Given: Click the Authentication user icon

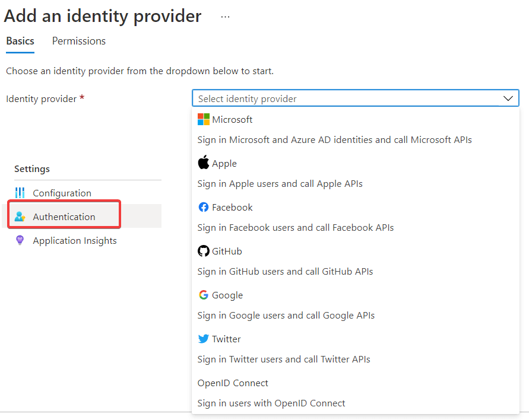Looking at the screenshot, I should 20,217.
